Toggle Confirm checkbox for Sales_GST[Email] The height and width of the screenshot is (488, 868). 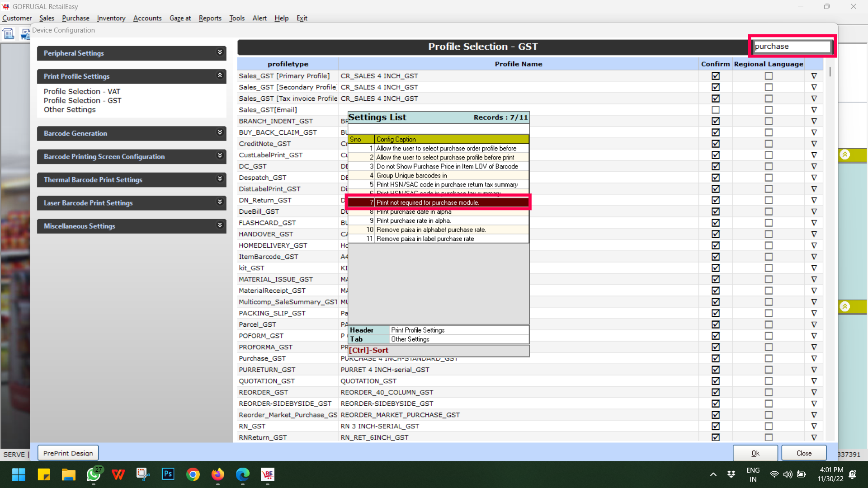coord(715,110)
